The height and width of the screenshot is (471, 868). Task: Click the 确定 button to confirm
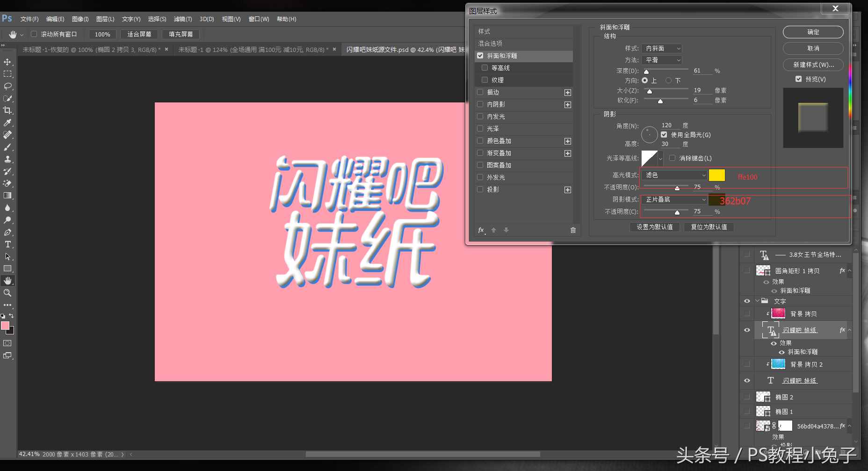pyautogui.click(x=813, y=32)
